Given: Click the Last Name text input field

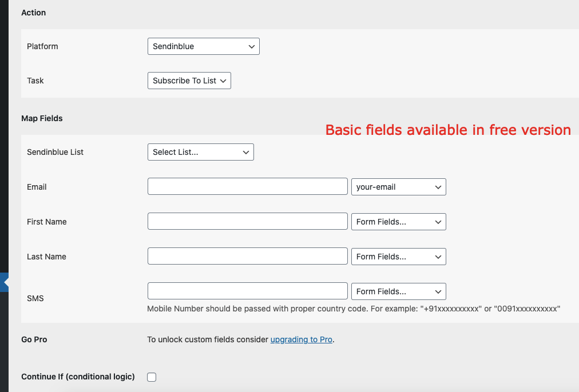Looking at the screenshot, I should click(247, 257).
